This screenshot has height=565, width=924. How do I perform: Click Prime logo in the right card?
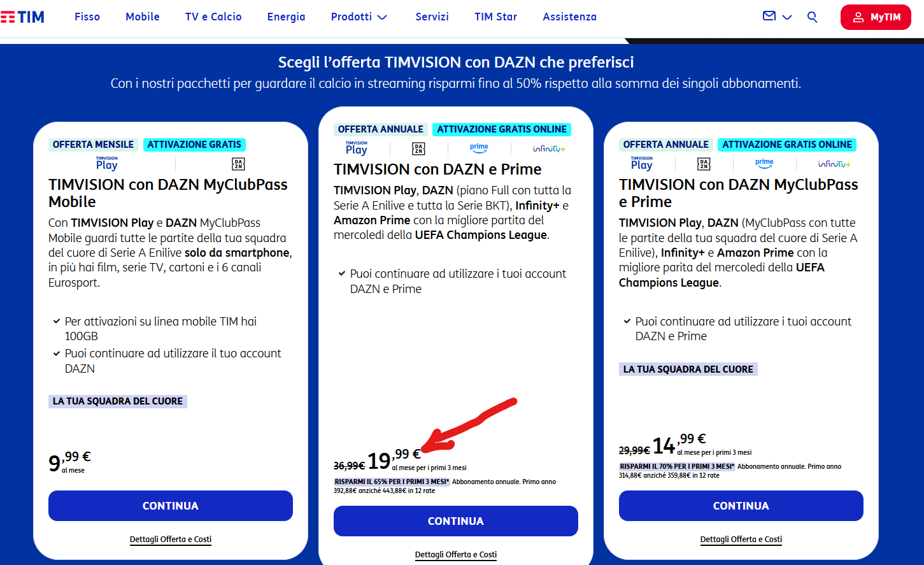pyautogui.click(x=764, y=164)
